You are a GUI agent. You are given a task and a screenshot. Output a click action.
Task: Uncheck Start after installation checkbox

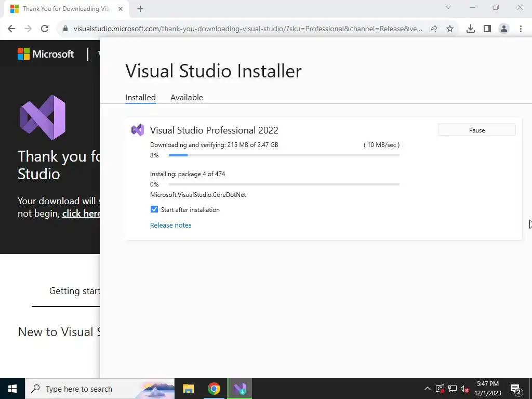click(154, 209)
